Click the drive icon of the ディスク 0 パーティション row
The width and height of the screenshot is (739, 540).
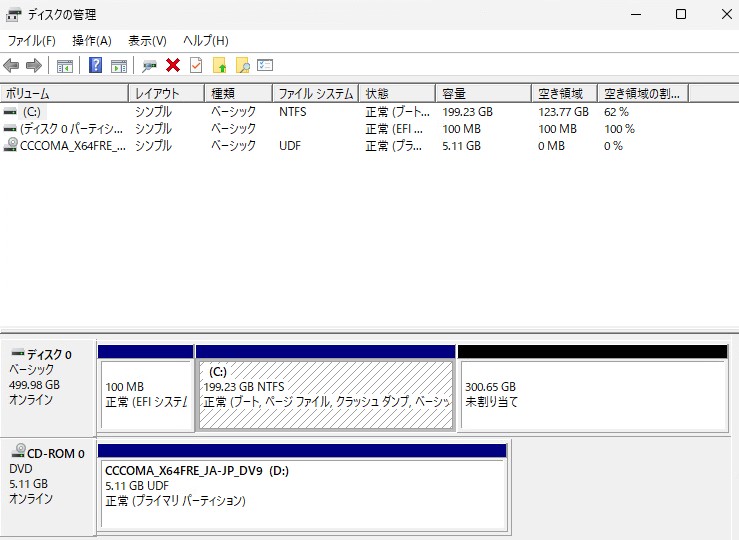10,129
